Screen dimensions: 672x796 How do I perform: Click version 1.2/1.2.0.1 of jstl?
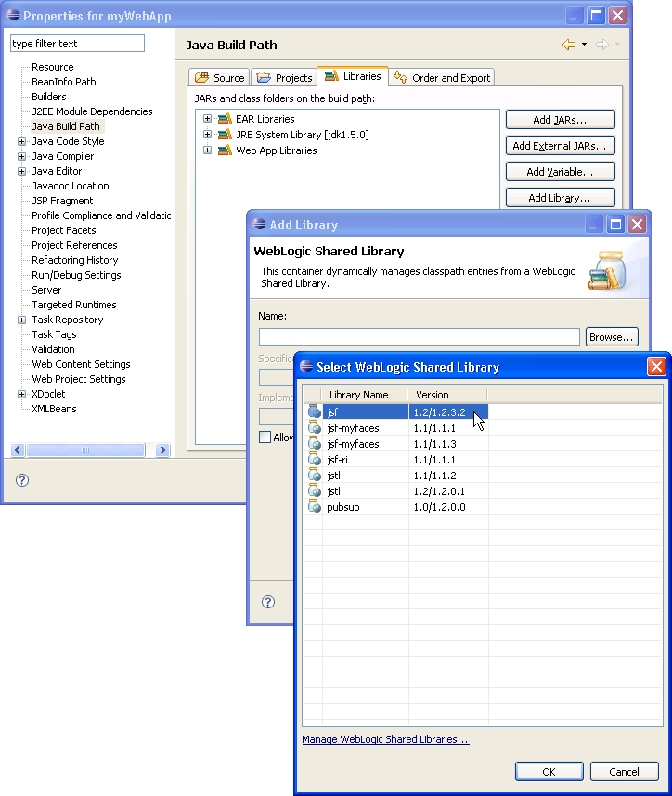(439, 491)
